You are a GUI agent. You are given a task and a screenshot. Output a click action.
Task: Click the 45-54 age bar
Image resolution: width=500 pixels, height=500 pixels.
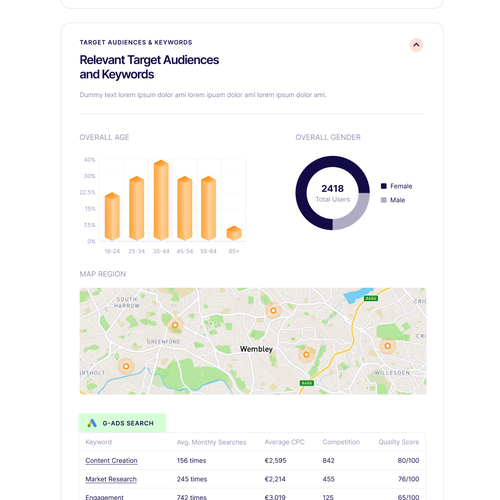(185, 208)
